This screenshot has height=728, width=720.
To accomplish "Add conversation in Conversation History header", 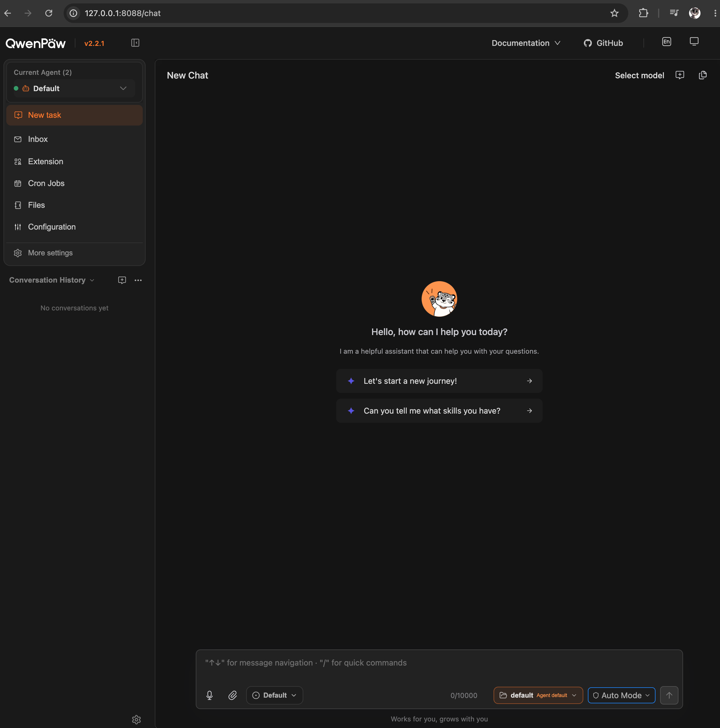I will coord(122,280).
